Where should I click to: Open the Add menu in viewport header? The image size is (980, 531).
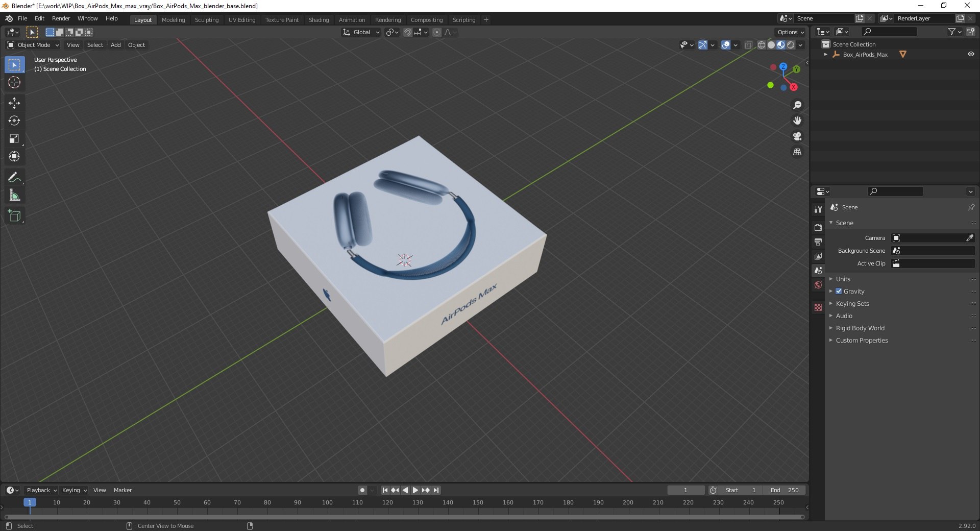116,45
